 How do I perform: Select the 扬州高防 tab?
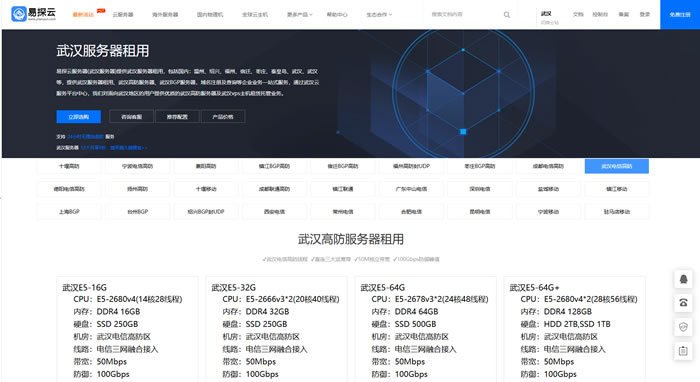(138, 189)
